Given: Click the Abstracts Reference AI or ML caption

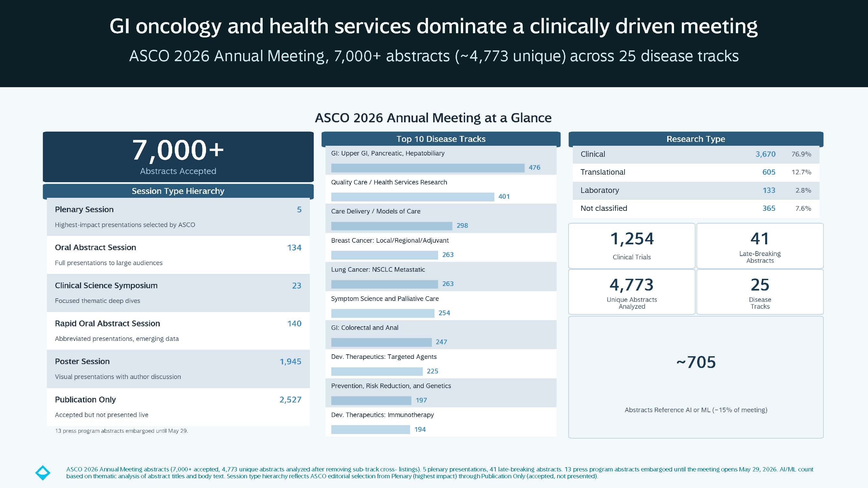Looking at the screenshot, I should pyautogui.click(x=696, y=410).
